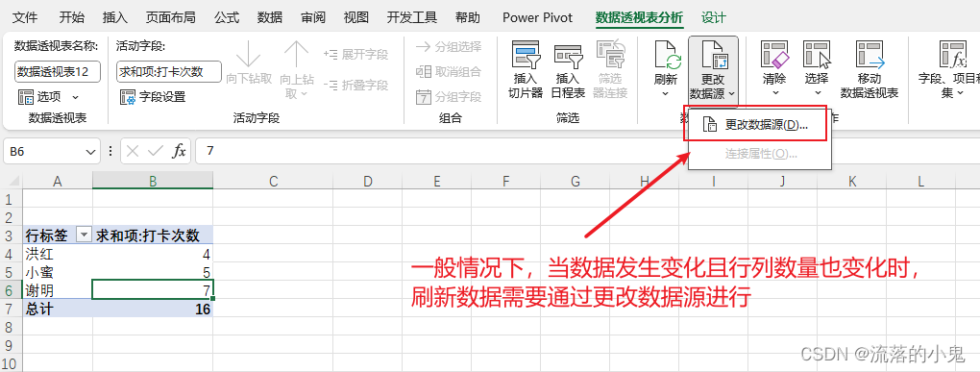Select the 数据透视表分析 tab
The height and width of the screenshot is (372, 980).
click(x=639, y=17)
